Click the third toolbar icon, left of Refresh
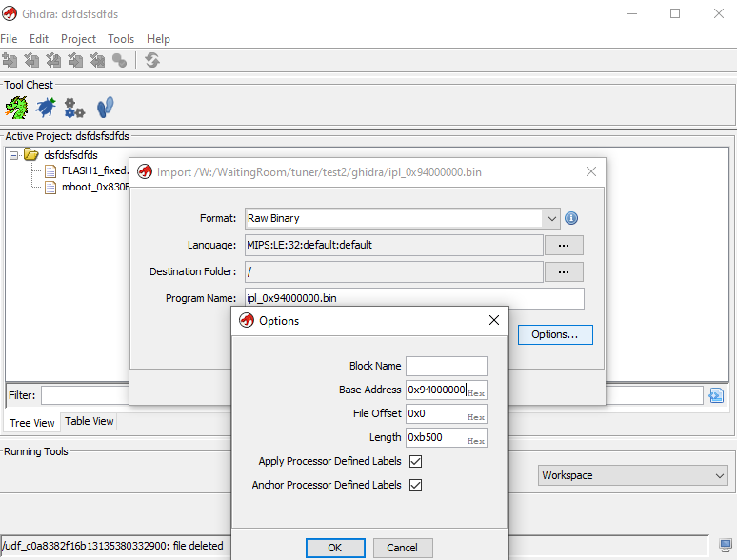This screenshot has width=737, height=560. [x=53, y=60]
